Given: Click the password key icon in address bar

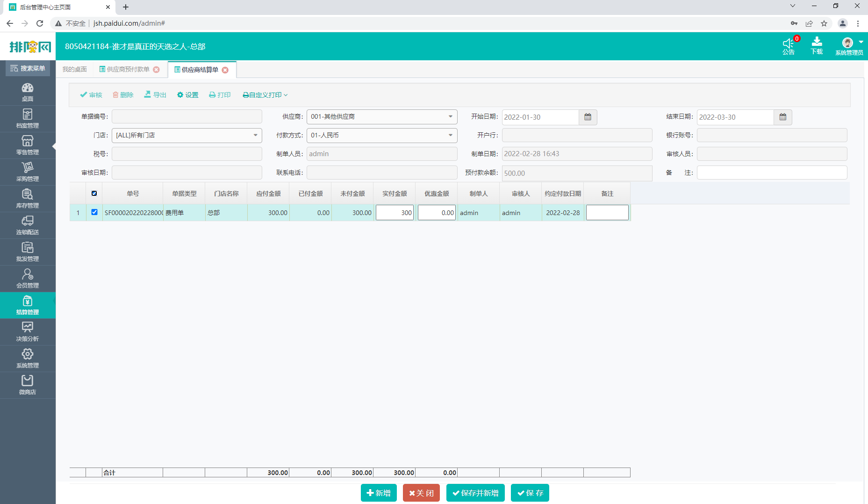Looking at the screenshot, I should [x=794, y=23].
